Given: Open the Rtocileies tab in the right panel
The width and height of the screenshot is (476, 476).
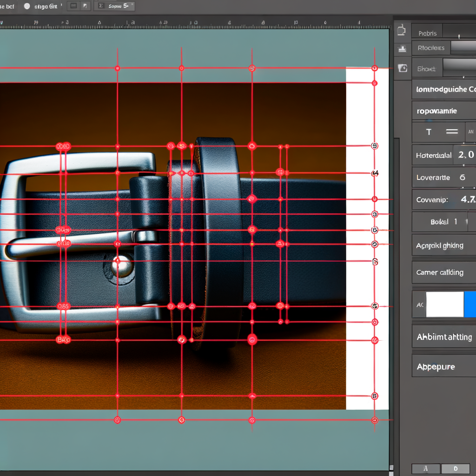Looking at the screenshot, I should pos(430,48).
